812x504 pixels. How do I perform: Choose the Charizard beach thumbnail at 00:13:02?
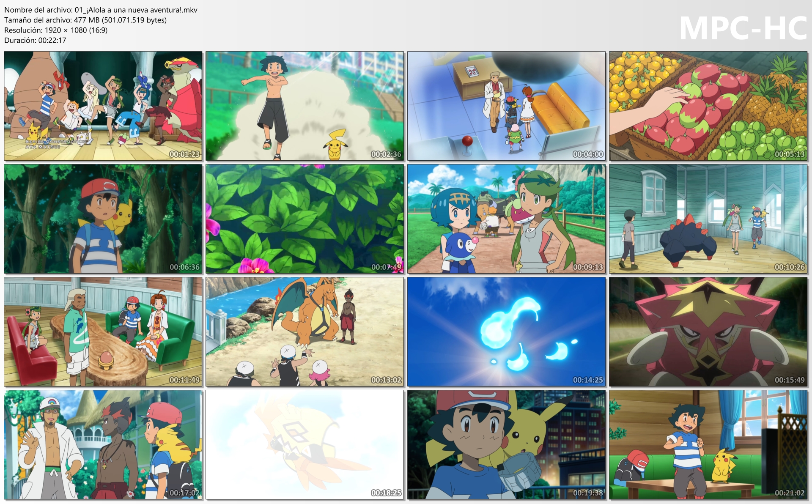[305, 332]
